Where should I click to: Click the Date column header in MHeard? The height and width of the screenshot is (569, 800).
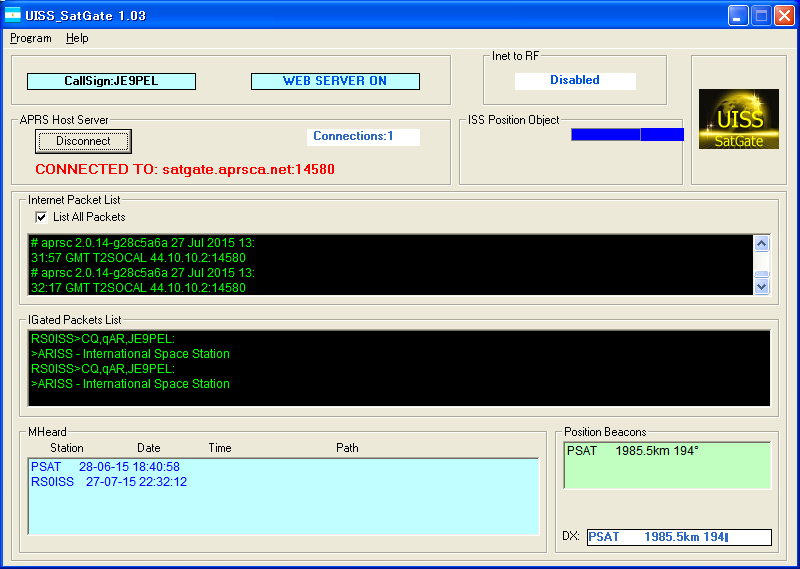(x=149, y=448)
